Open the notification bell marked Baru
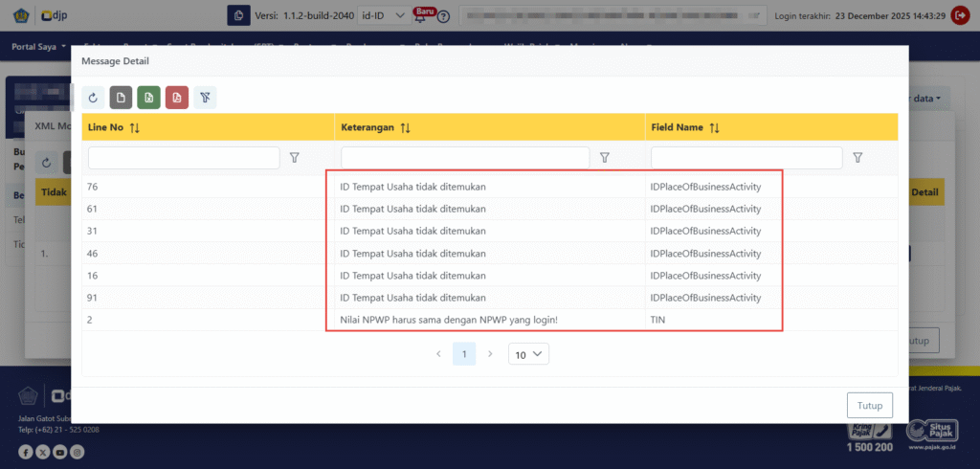Viewport: 980px width, 469px height. 420,17
